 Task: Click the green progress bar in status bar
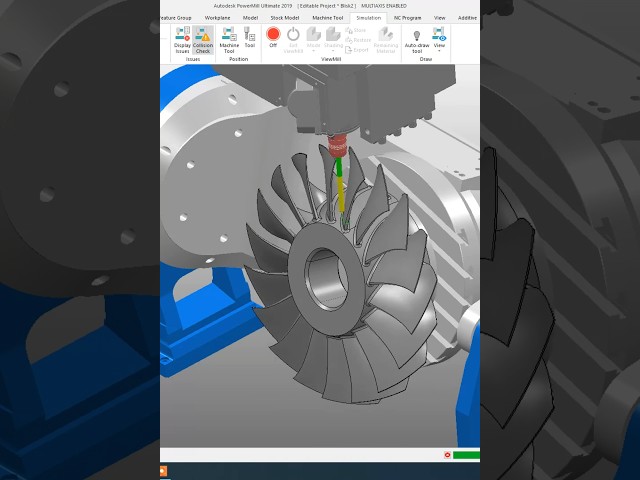[x=466, y=455]
